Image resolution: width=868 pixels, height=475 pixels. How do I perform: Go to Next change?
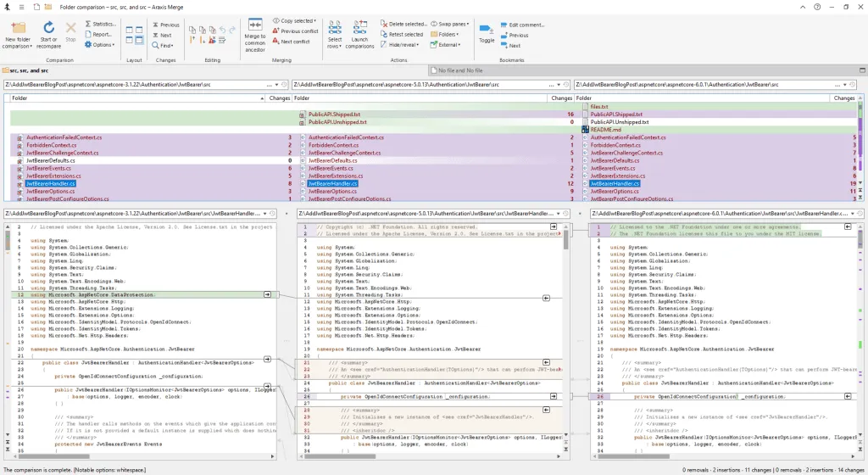coord(162,35)
